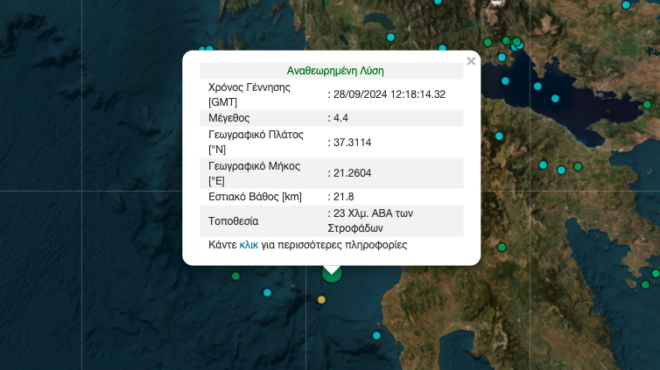The width and height of the screenshot is (660, 370).
Task: Click the focal depth value '21.8'
Action: tap(343, 197)
